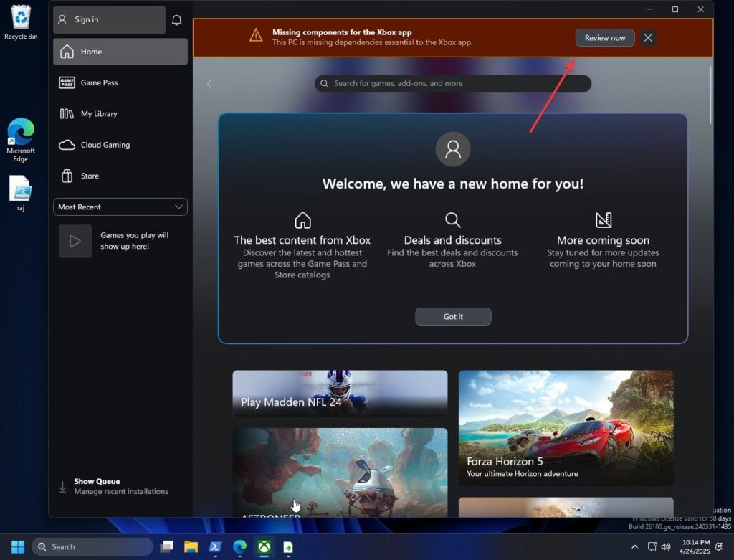Screen dimensions: 734x560
Task: Open Task View from the taskbar
Action: coord(166,546)
